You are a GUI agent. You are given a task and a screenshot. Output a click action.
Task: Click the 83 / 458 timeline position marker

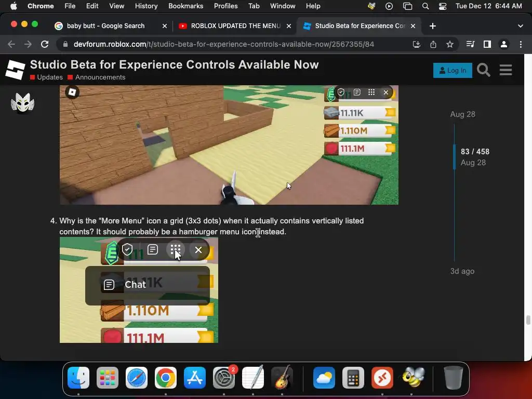click(475, 152)
